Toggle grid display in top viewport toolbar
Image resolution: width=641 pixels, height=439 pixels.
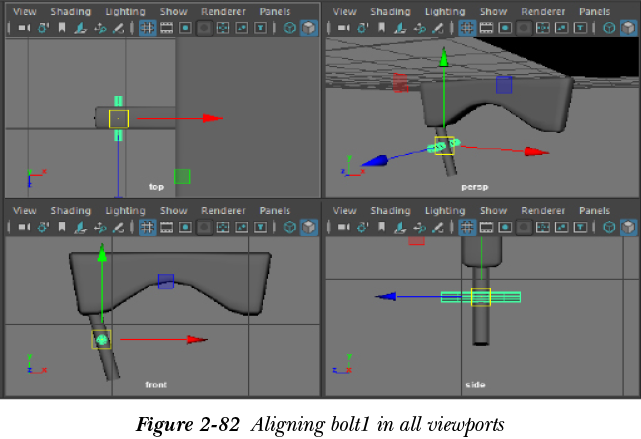tap(147, 29)
